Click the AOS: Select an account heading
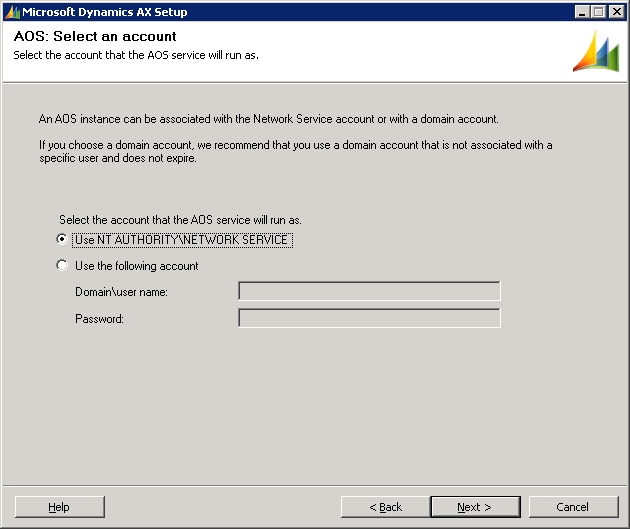 coord(95,36)
